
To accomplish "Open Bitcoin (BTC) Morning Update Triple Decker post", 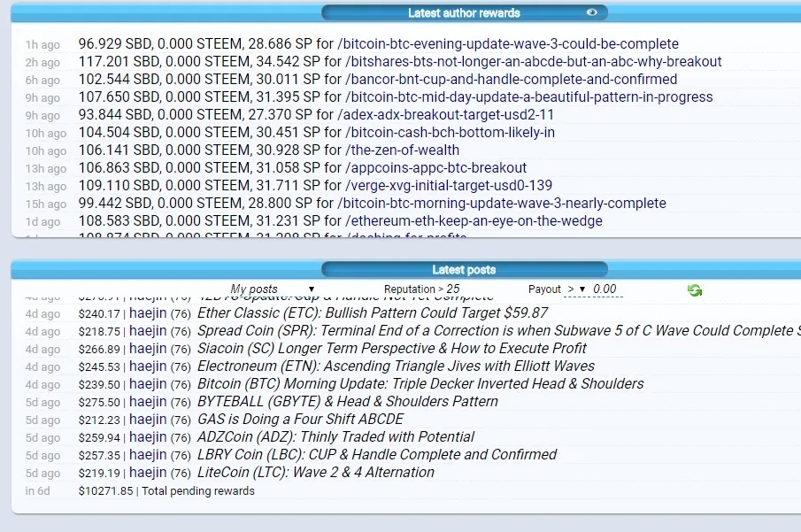I will tap(420, 384).
